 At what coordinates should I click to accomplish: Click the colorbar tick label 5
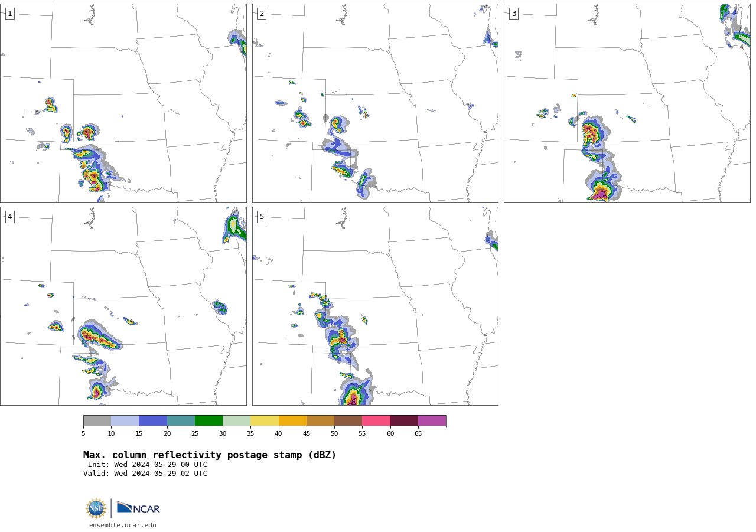click(x=83, y=434)
